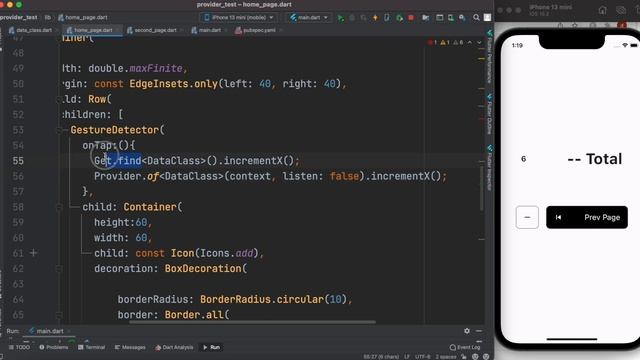
Task: Open the Problems tool window
Action: coord(53,347)
